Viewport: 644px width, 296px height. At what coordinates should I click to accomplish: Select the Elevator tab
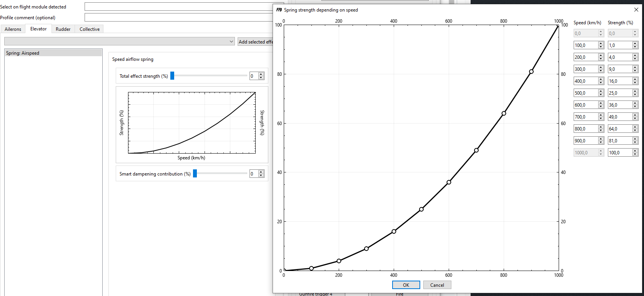coord(38,29)
